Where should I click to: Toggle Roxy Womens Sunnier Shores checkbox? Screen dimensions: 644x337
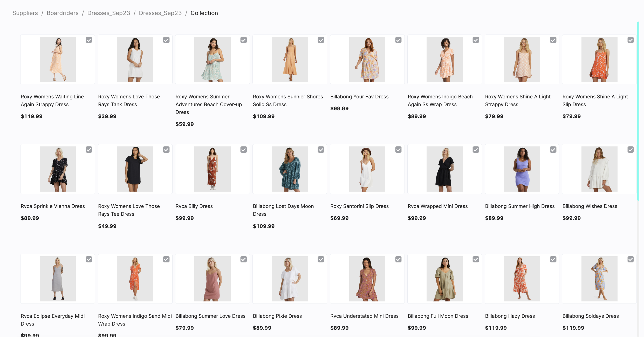click(x=321, y=40)
